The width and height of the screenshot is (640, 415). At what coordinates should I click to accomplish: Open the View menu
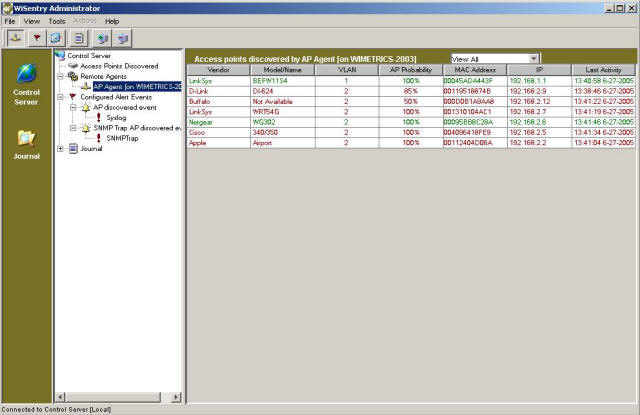pyautogui.click(x=31, y=21)
